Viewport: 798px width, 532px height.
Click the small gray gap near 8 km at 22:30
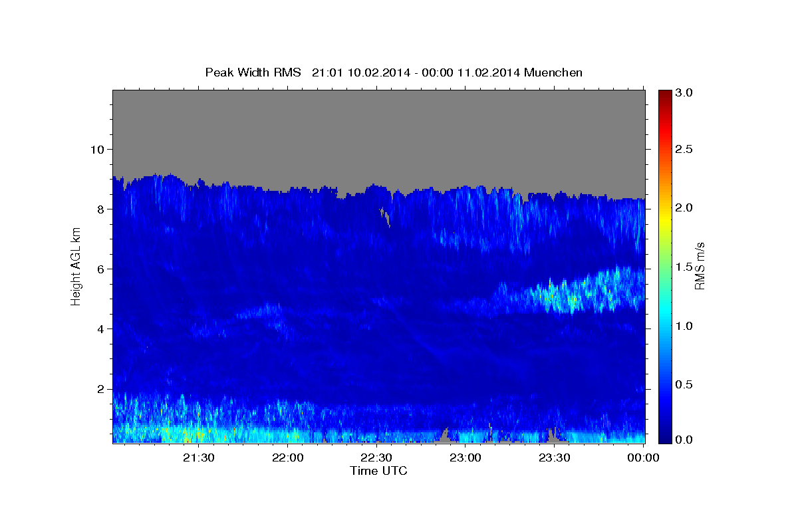tap(385, 217)
